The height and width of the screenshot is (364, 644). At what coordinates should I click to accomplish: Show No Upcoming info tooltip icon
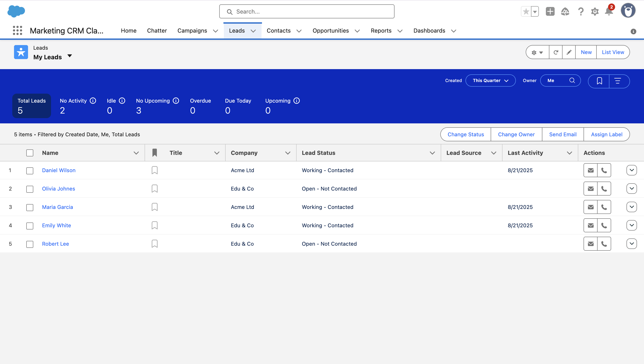click(176, 101)
